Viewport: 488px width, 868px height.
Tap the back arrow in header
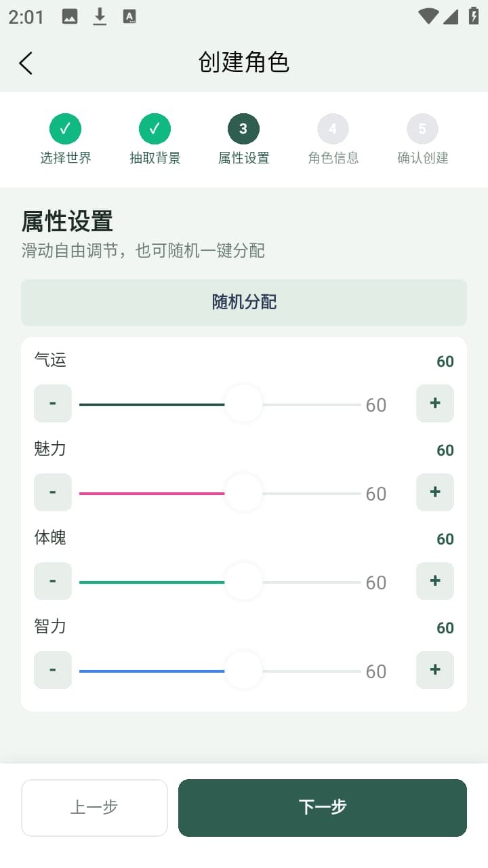[x=26, y=63]
